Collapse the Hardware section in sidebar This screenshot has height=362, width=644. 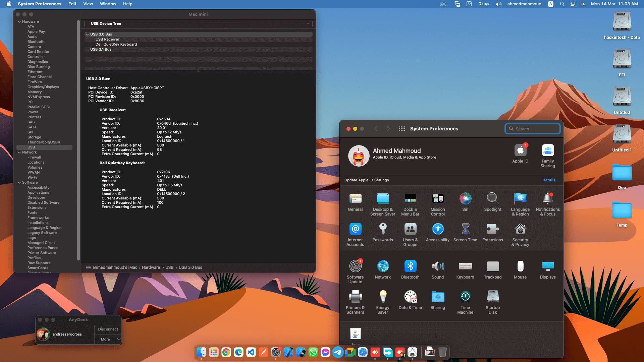19,22
